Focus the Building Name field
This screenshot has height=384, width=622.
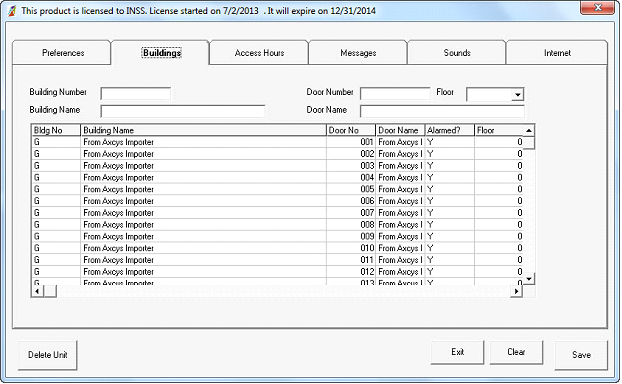(183, 111)
